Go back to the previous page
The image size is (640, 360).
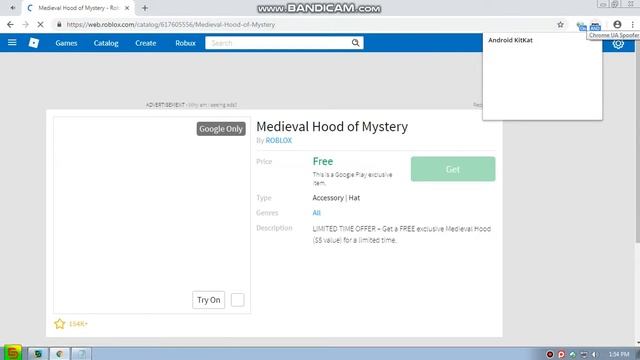click(10, 24)
